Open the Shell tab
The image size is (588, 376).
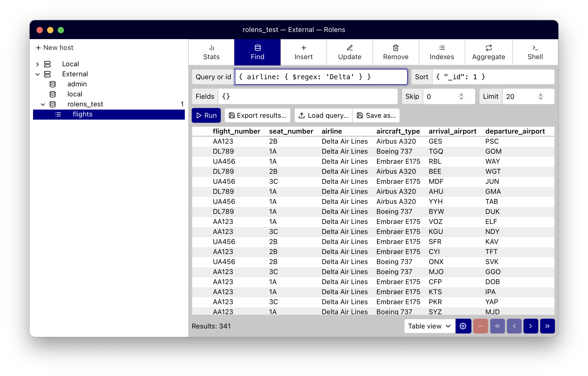tap(535, 52)
